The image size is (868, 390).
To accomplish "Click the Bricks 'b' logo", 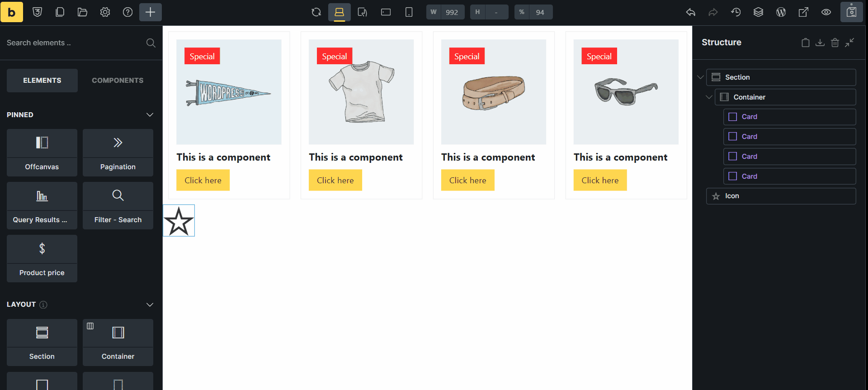I will coord(12,12).
